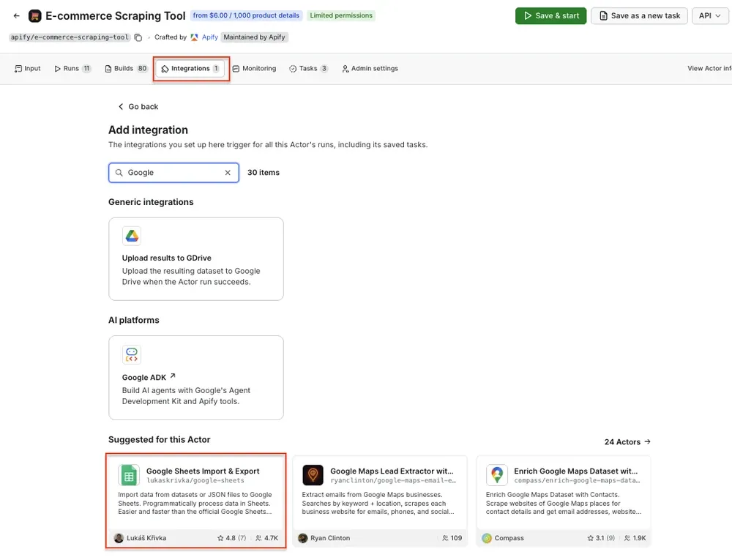Viewport: 732px width, 560px height.
Task: Click the 30 items result count
Action: pyautogui.click(x=264, y=173)
